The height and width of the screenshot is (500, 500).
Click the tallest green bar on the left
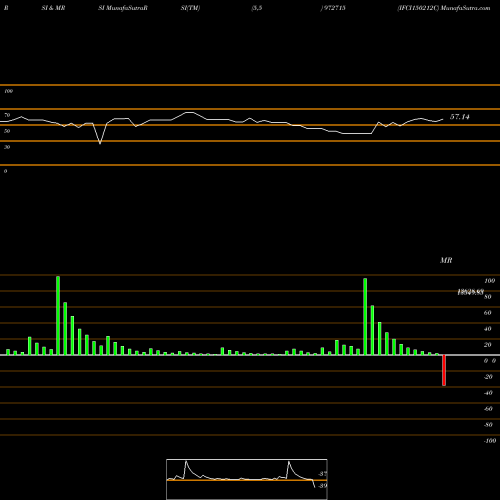click(58, 315)
